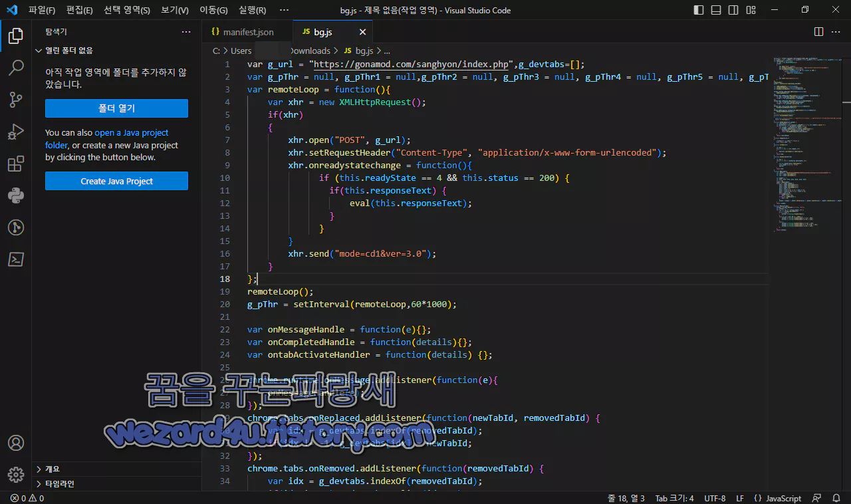Open the Explorer view in activity bar

(x=16, y=37)
